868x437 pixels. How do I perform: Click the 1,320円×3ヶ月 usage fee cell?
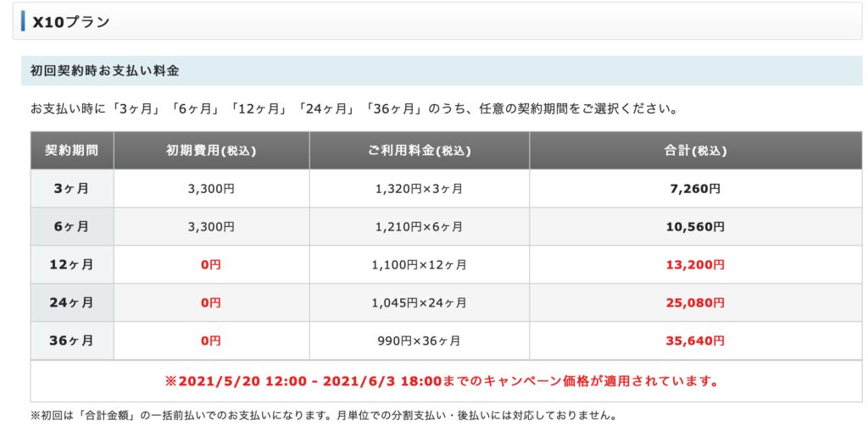419,189
